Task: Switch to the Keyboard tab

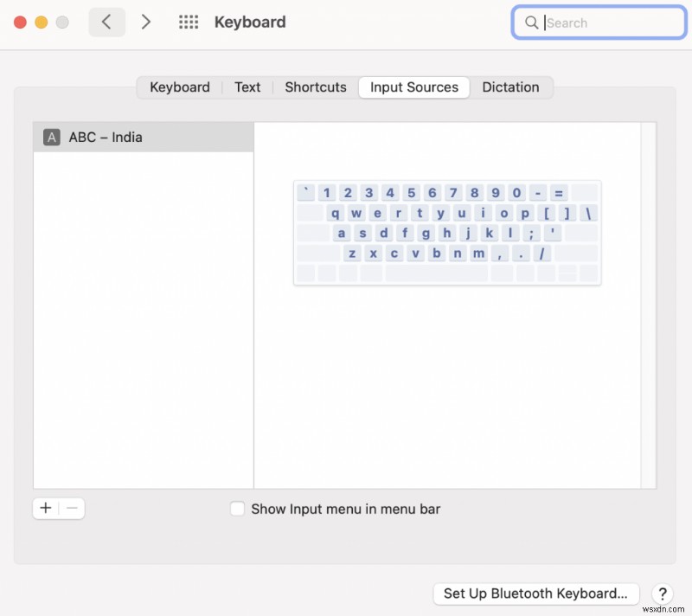Action: [x=179, y=87]
